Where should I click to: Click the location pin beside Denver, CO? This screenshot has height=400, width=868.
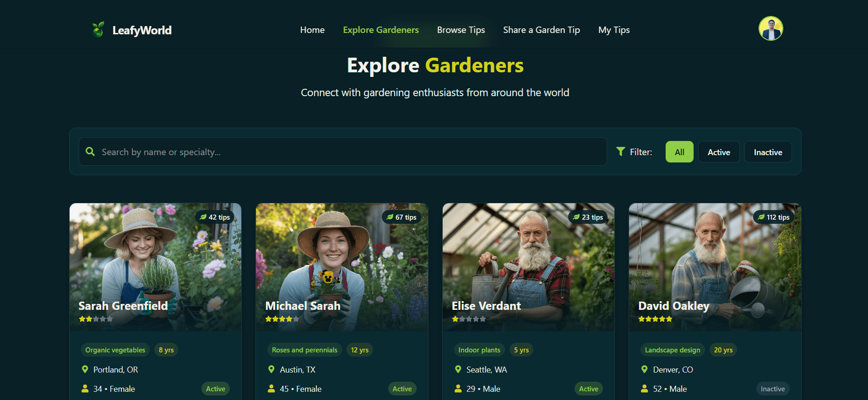coord(644,369)
